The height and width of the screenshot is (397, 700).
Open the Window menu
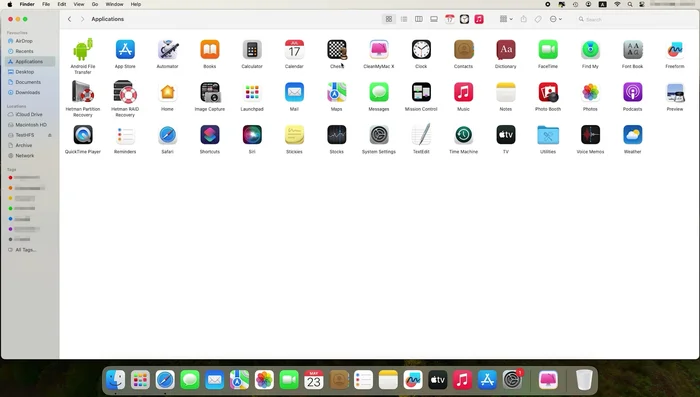click(114, 4)
